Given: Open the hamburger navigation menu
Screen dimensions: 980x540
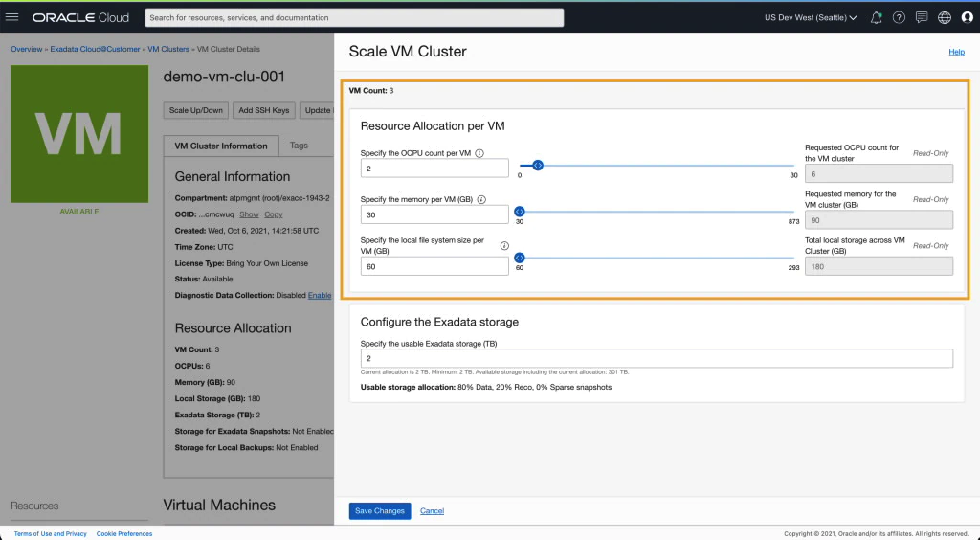Looking at the screenshot, I should pos(12,17).
